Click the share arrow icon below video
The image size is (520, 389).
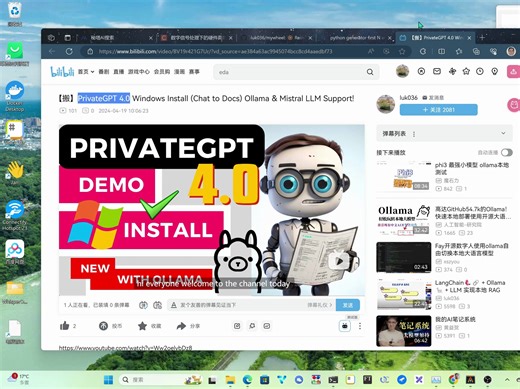point(181,326)
